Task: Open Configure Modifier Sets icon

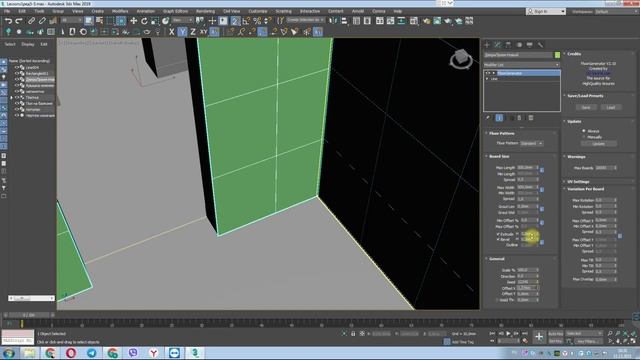Action: [531, 118]
